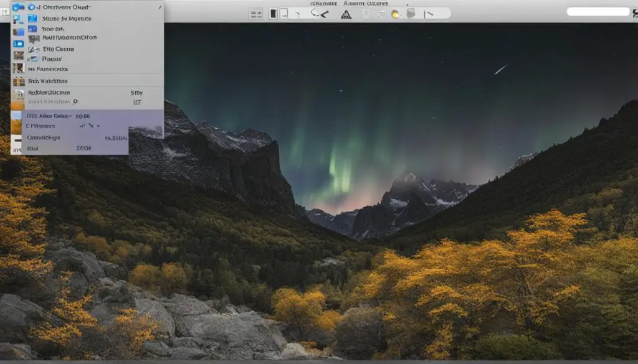Click the faded rounded square toolbar icon
Screen dimensions: 638x364
tap(382, 14)
